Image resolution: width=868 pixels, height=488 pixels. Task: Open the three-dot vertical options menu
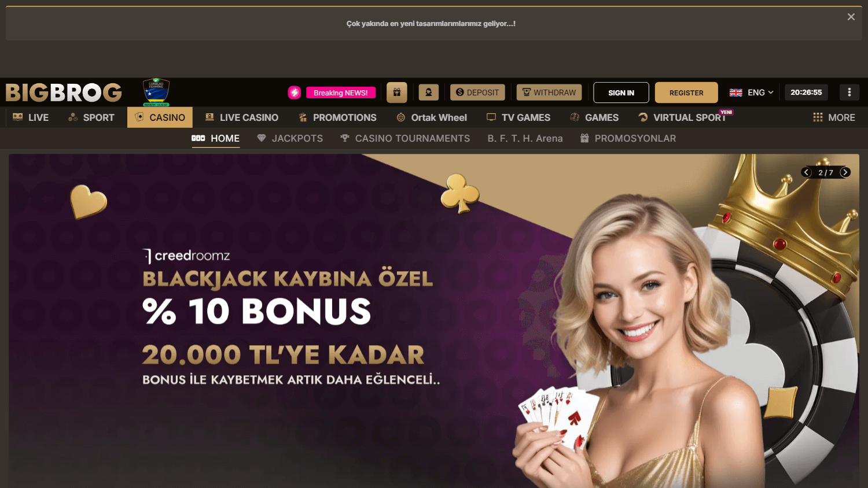[x=849, y=93]
